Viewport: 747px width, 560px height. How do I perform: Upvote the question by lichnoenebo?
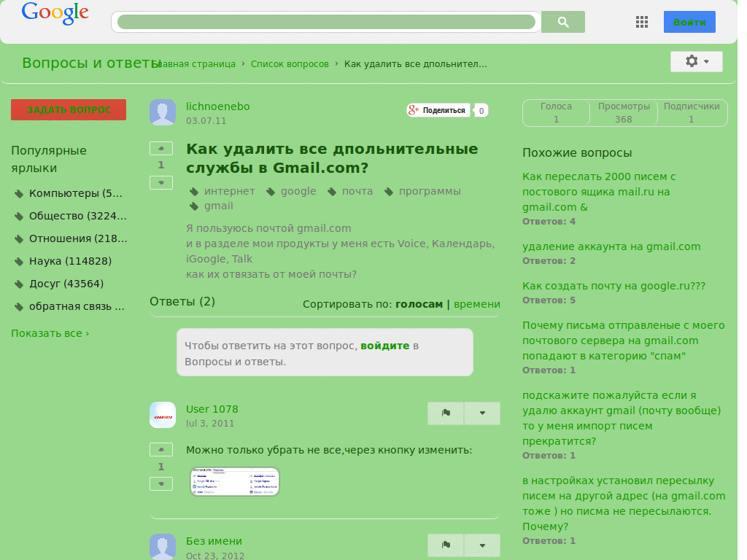point(161,149)
